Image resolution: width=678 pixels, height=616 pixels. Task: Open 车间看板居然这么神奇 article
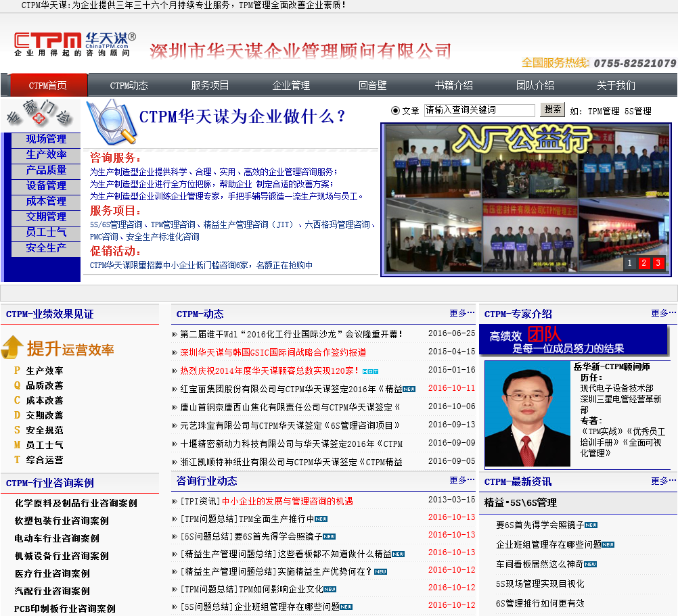540,564
